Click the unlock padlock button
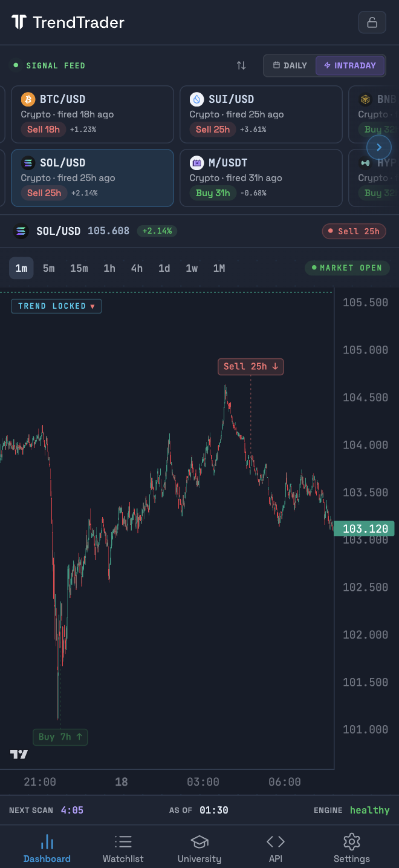 372,22
